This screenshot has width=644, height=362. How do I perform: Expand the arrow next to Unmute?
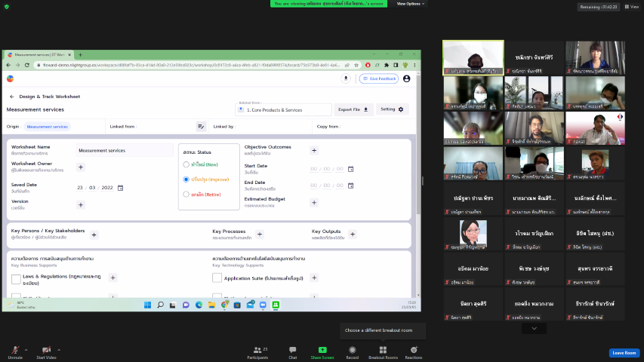(26, 350)
